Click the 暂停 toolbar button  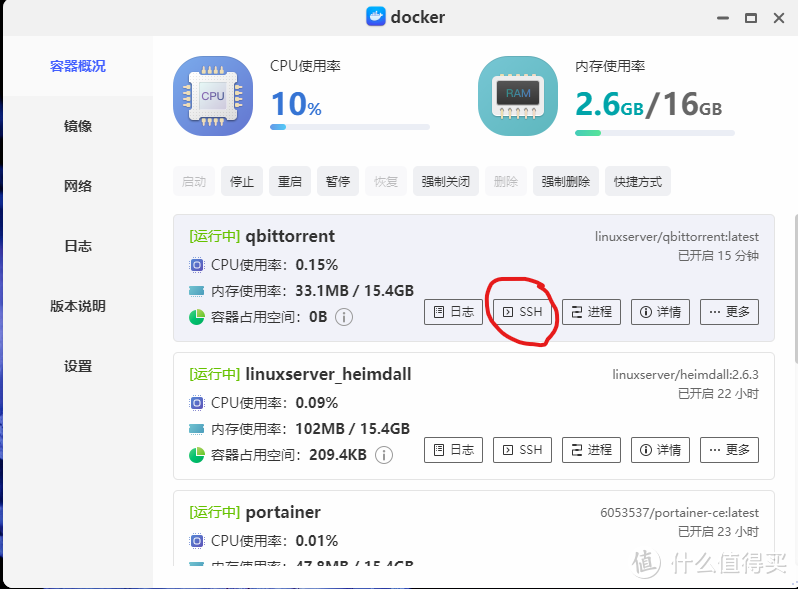tap(338, 181)
